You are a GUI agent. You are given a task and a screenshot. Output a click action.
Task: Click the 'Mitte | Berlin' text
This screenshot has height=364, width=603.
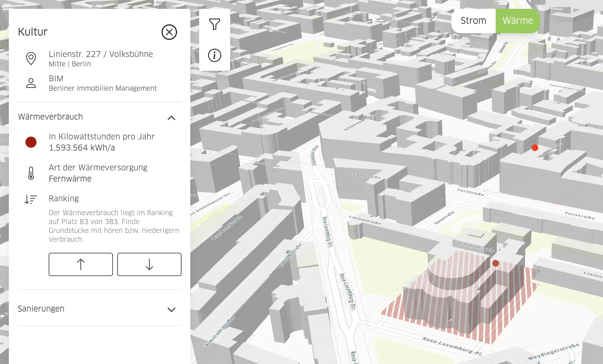point(70,64)
